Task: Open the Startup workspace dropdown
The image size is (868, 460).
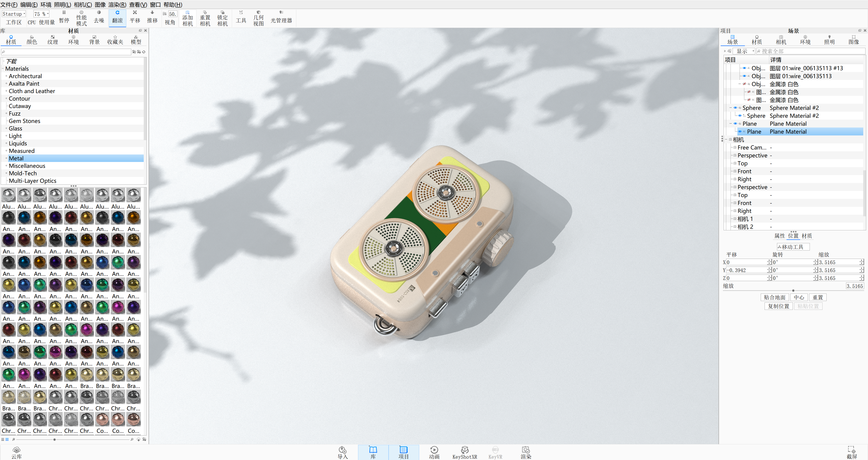Action: click(x=14, y=14)
